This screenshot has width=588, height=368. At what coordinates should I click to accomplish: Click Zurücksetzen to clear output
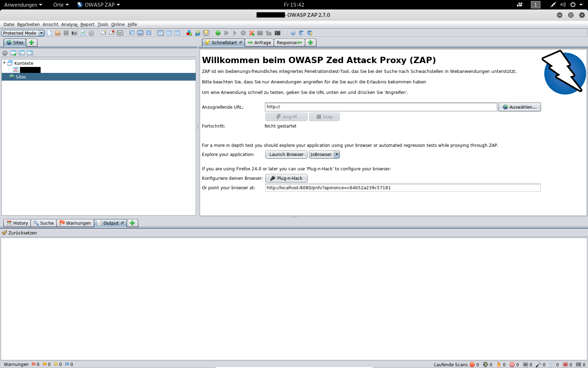click(x=19, y=233)
